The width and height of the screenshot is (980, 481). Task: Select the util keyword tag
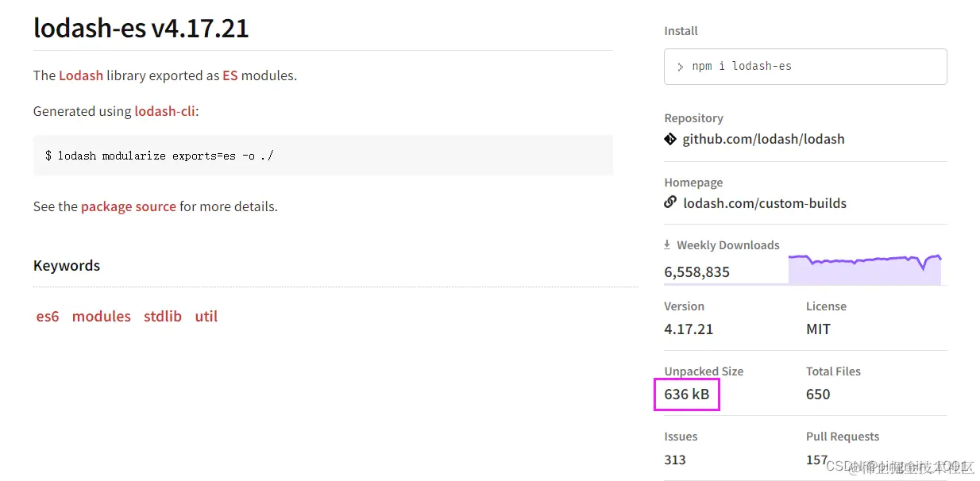[x=206, y=316]
